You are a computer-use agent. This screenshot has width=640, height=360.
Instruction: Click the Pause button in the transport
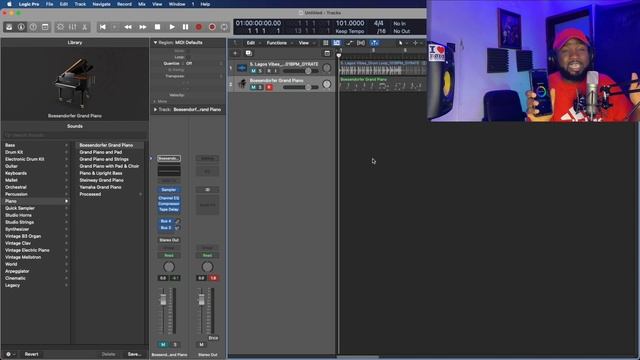click(185, 27)
